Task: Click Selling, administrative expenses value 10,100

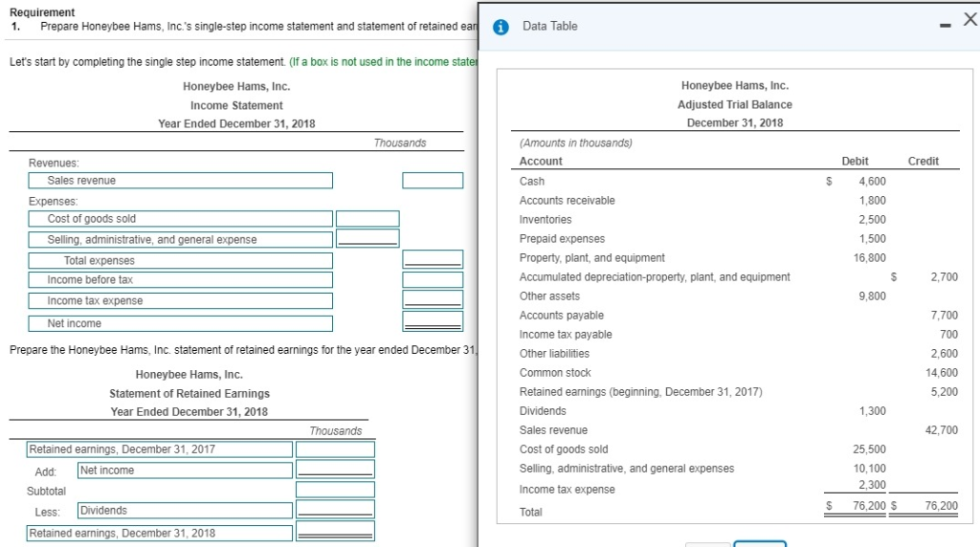Action: [x=869, y=469]
